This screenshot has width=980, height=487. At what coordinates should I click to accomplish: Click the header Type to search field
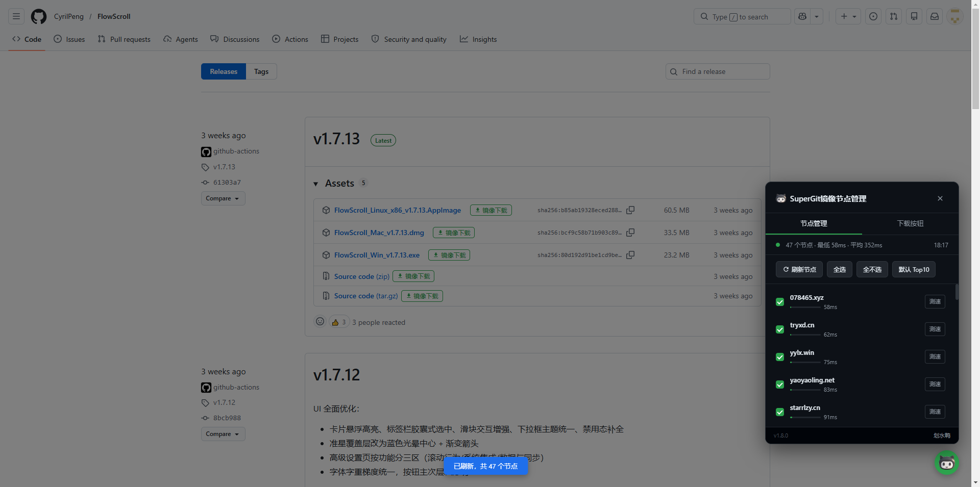coord(742,16)
